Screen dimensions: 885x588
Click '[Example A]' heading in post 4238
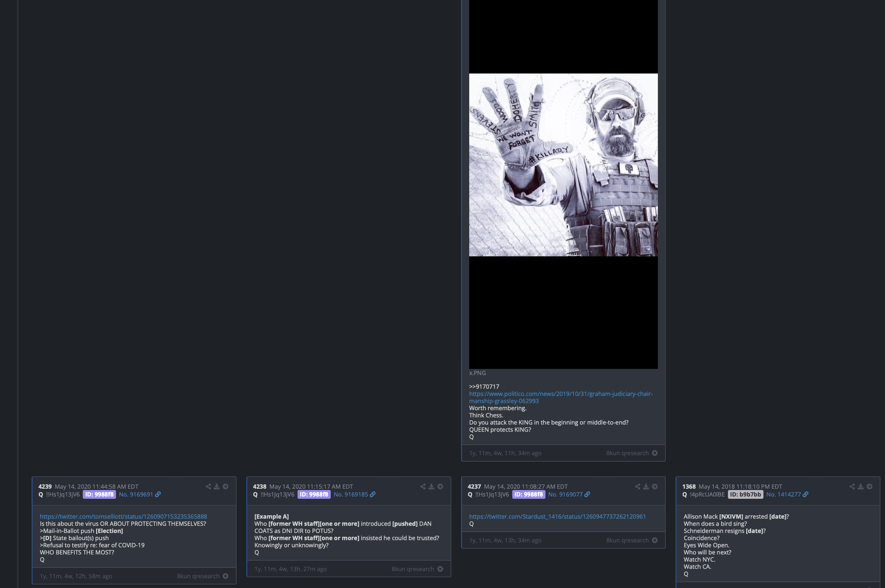click(x=272, y=516)
